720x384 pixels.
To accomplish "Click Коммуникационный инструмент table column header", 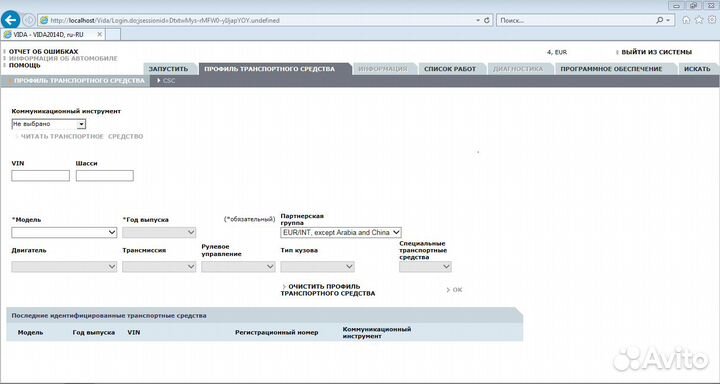I will click(x=377, y=333).
